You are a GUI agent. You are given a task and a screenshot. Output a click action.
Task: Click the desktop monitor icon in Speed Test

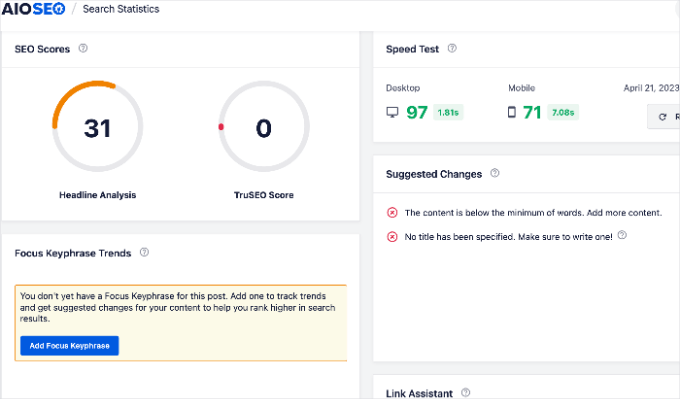(392, 112)
